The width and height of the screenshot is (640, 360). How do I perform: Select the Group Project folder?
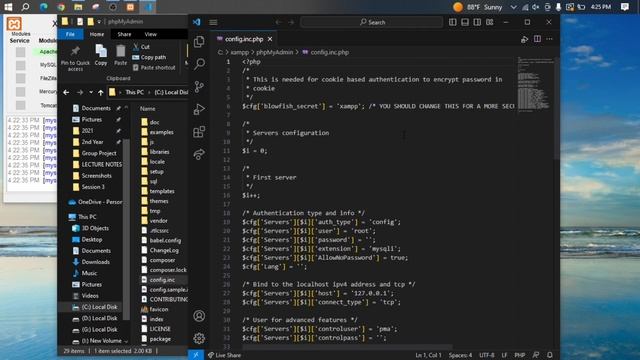coord(94,153)
